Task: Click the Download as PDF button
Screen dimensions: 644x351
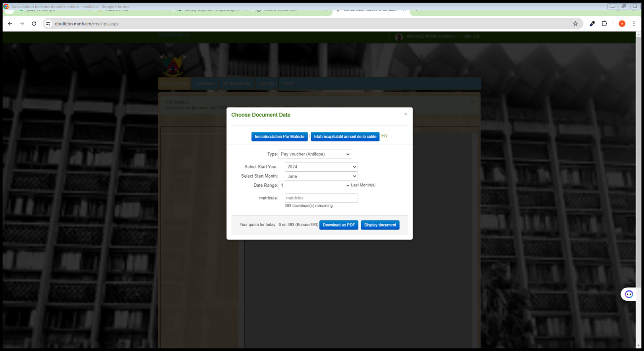Action: pos(338,225)
